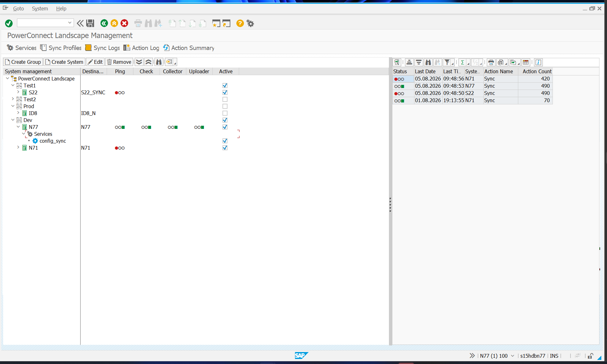Collapse the Test1 group node
The height and width of the screenshot is (364, 607).
click(x=13, y=85)
